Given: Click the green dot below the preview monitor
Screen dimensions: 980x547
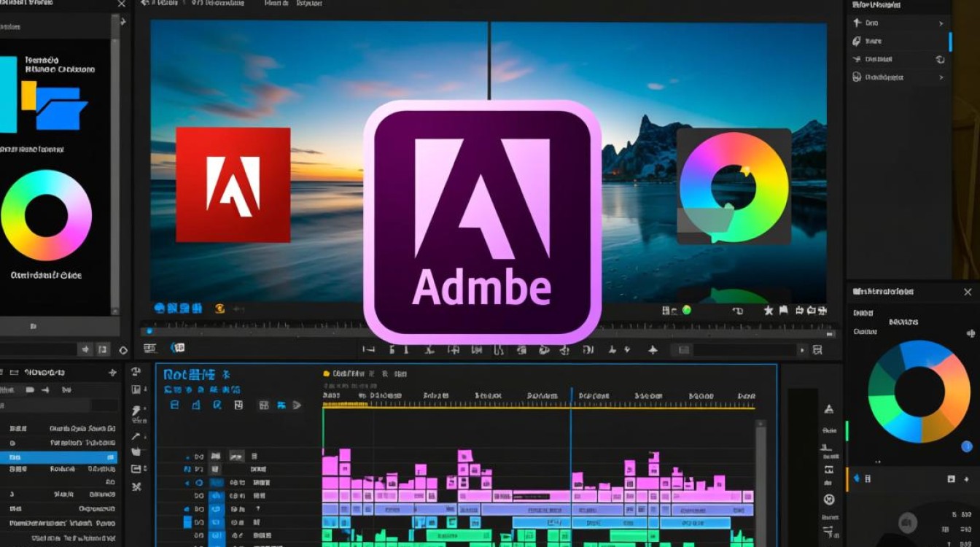Looking at the screenshot, I should point(685,310).
